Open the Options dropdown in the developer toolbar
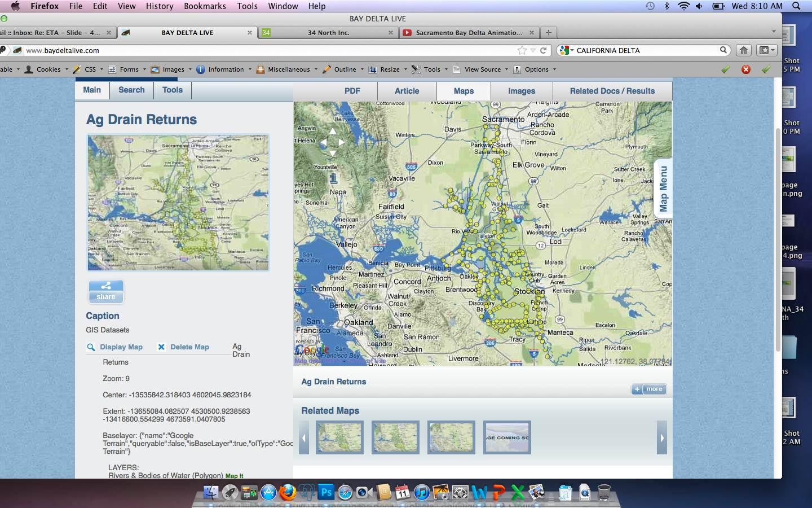Screen dimensions: 812x508 click(535, 69)
